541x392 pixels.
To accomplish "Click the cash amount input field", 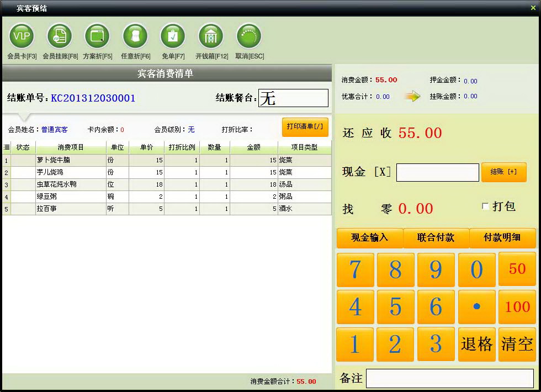I will tap(437, 173).
